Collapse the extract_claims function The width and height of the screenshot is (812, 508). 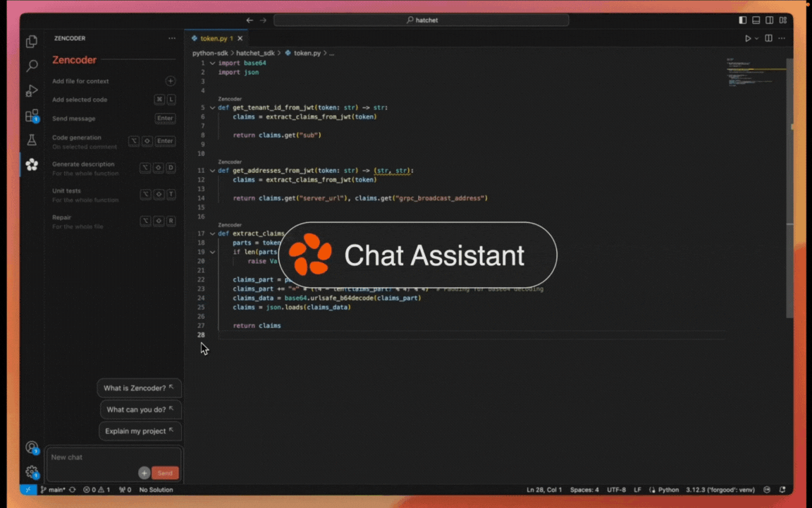[212, 233]
